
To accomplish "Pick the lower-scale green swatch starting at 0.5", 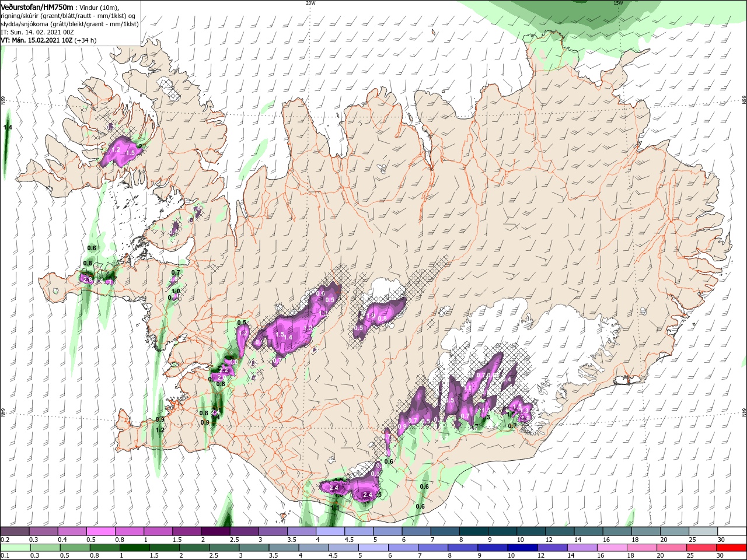I will pyautogui.click(x=75, y=548).
